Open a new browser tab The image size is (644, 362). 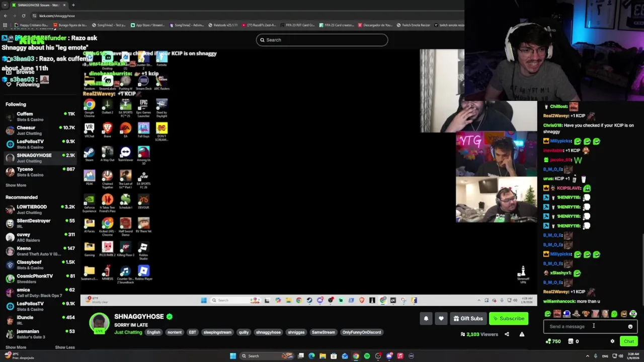pos(73,5)
